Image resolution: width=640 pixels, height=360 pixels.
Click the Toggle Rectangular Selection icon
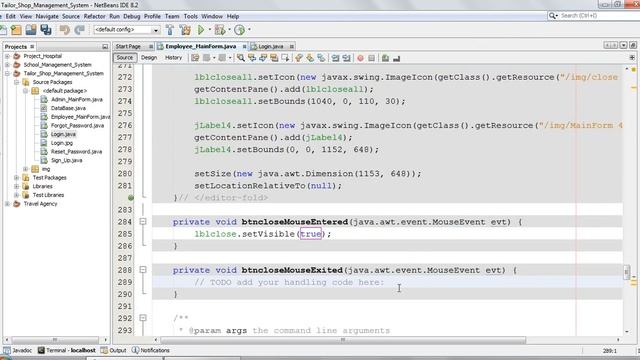pos(285,58)
